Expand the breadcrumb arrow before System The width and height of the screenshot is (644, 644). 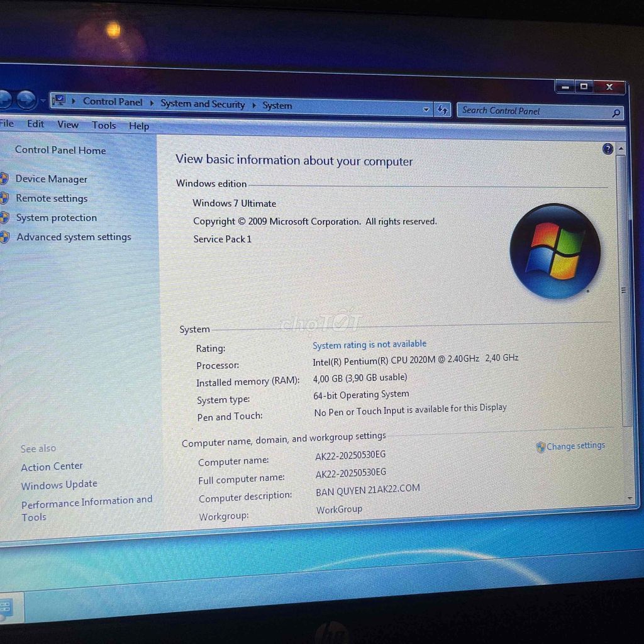[x=254, y=105]
